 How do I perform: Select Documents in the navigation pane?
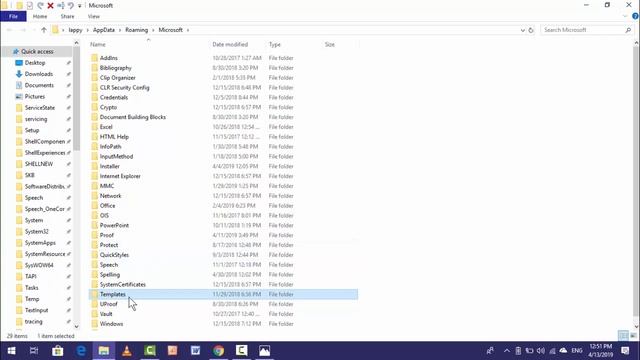pyautogui.click(x=39, y=85)
